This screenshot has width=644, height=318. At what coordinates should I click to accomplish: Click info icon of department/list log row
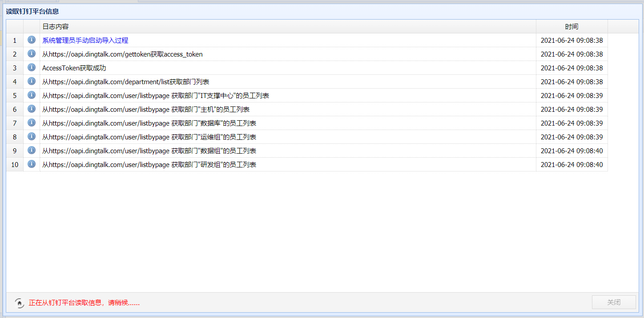[32, 81]
